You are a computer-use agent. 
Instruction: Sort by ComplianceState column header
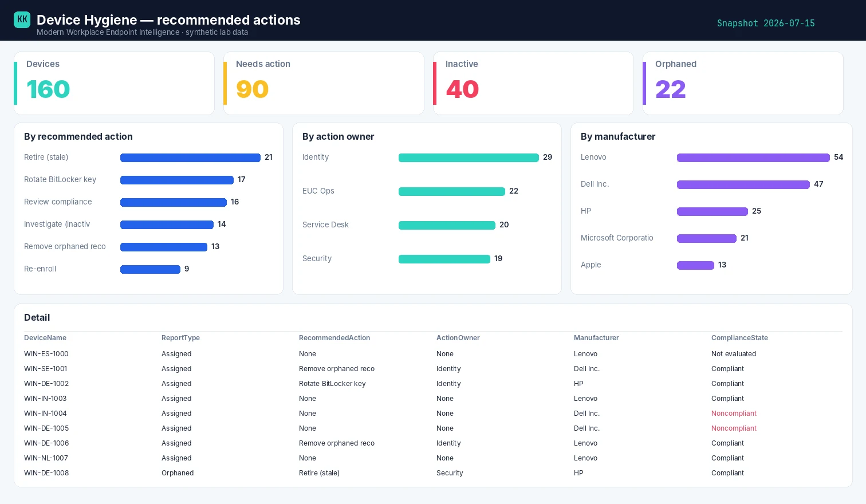pyautogui.click(x=739, y=338)
